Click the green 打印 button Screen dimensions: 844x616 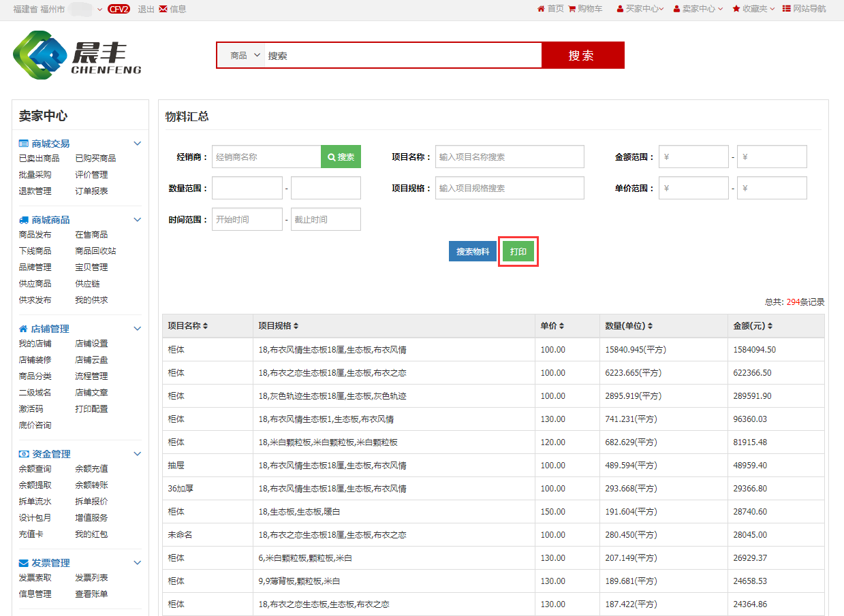point(518,252)
